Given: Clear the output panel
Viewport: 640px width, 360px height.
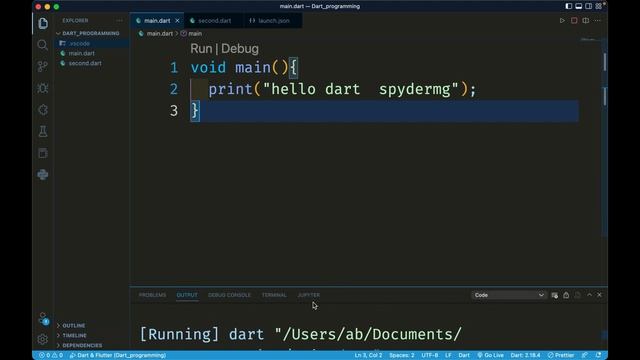Looking at the screenshot, I should pos(554,295).
